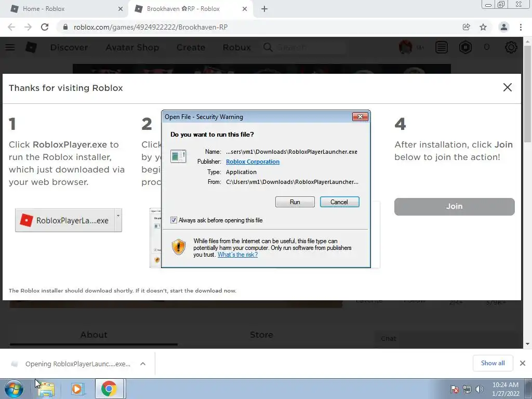
Task: Open the user avatar in Roblox navbar
Action: [405, 47]
